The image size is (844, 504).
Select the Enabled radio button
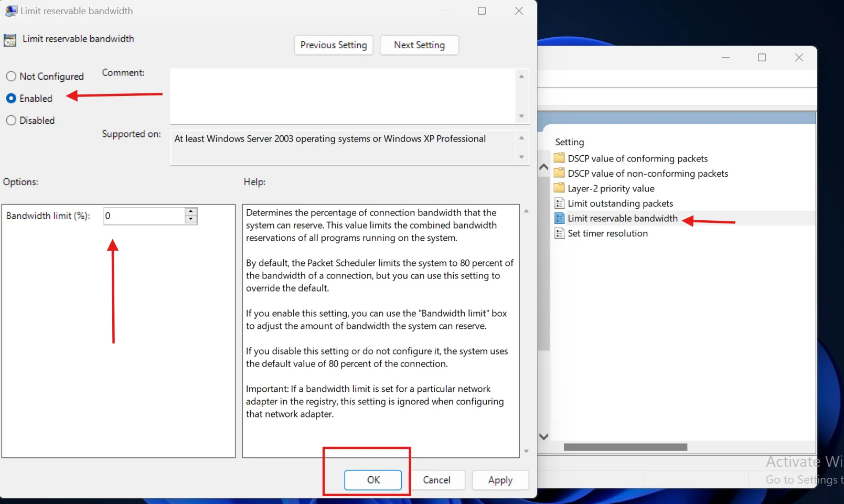(x=11, y=99)
